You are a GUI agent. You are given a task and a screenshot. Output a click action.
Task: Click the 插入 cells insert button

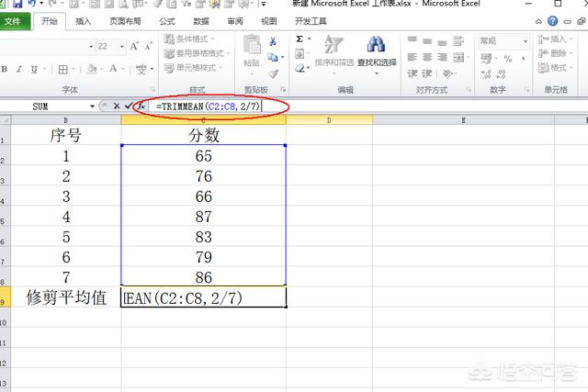tap(554, 39)
